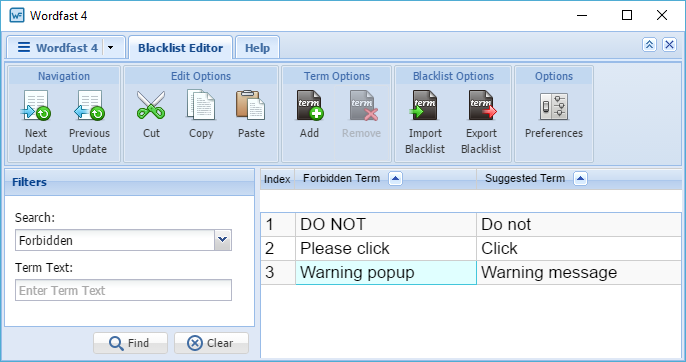Screen dimensions: 686x362
Task: Open the Search combo box dropdown arrow
Action: click(x=223, y=240)
